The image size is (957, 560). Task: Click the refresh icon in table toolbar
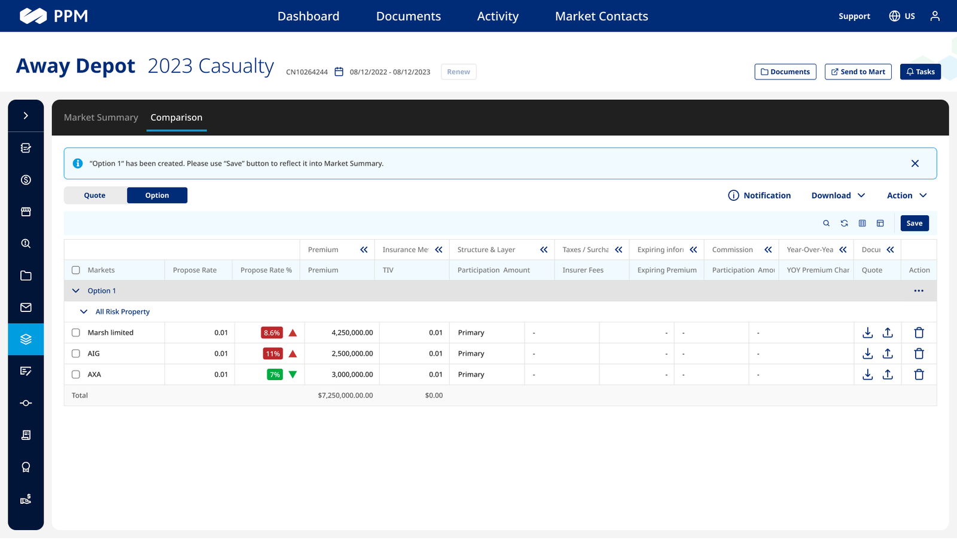pos(844,224)
